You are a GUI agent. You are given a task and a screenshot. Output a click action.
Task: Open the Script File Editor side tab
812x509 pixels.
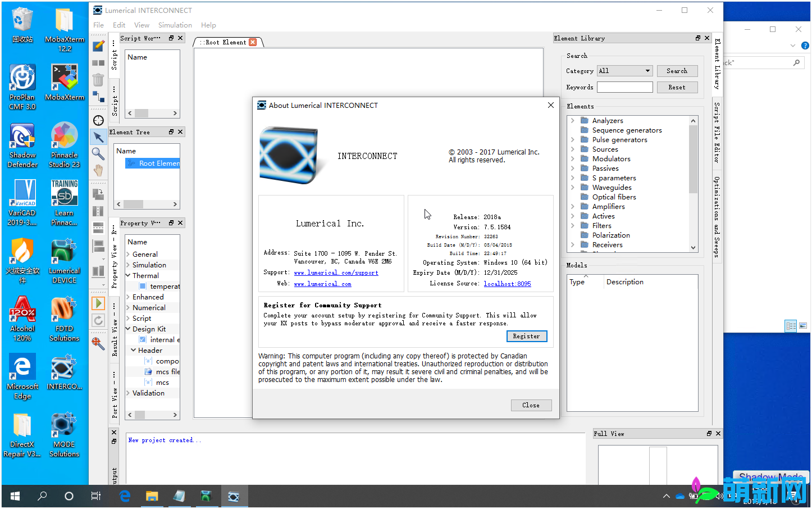717,133
